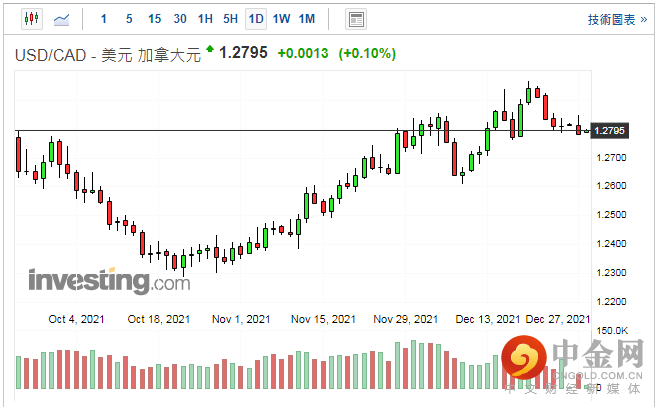Viewport: 658px width, 407px height.
Task: Choose the 15 minute interval
Action: point(154,19)
